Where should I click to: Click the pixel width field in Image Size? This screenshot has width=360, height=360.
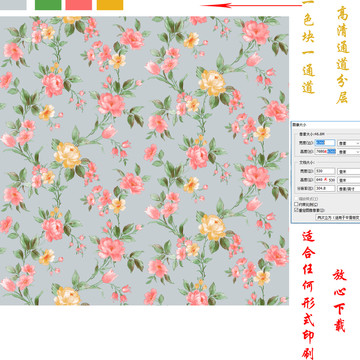325,142
